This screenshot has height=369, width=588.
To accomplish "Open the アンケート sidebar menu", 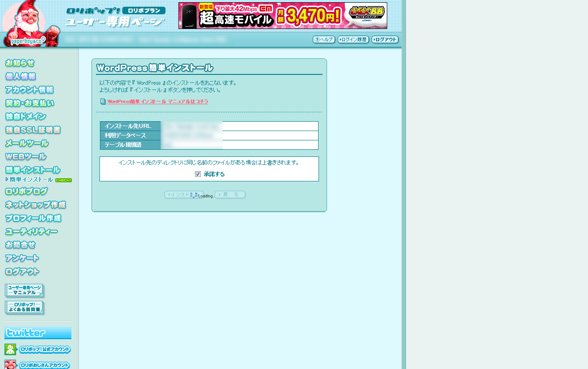I will [x=22, y=258].
